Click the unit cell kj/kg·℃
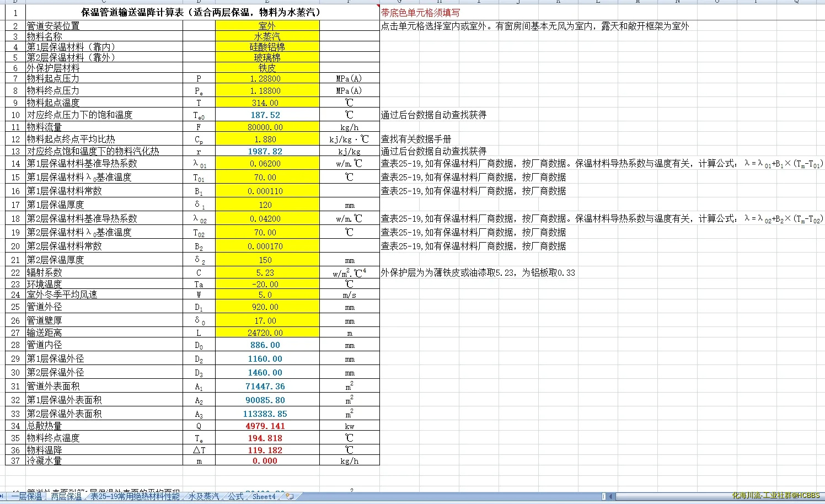 point(350,139)
